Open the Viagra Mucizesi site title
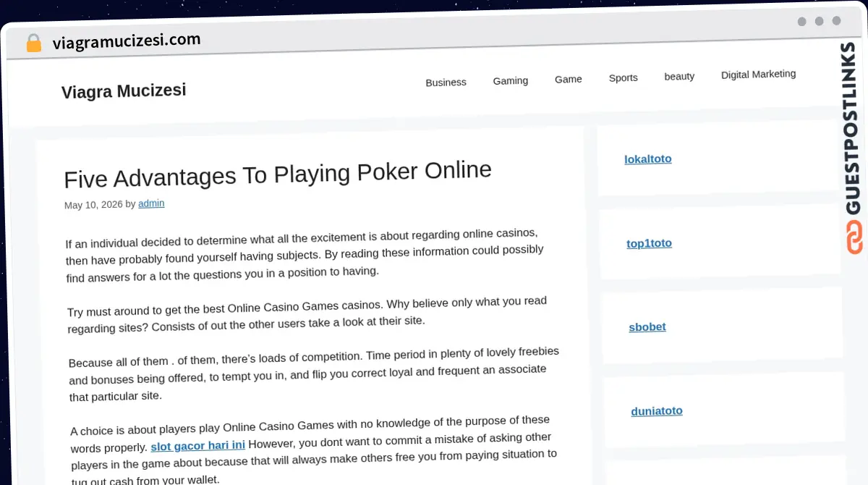Image resolution: width=868 pixels, height=485 pixels. 124,91
